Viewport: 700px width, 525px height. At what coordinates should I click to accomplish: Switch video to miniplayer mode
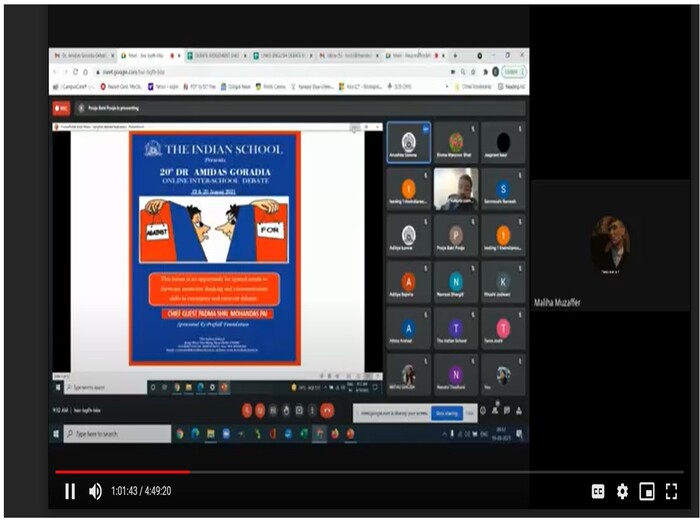647,492
